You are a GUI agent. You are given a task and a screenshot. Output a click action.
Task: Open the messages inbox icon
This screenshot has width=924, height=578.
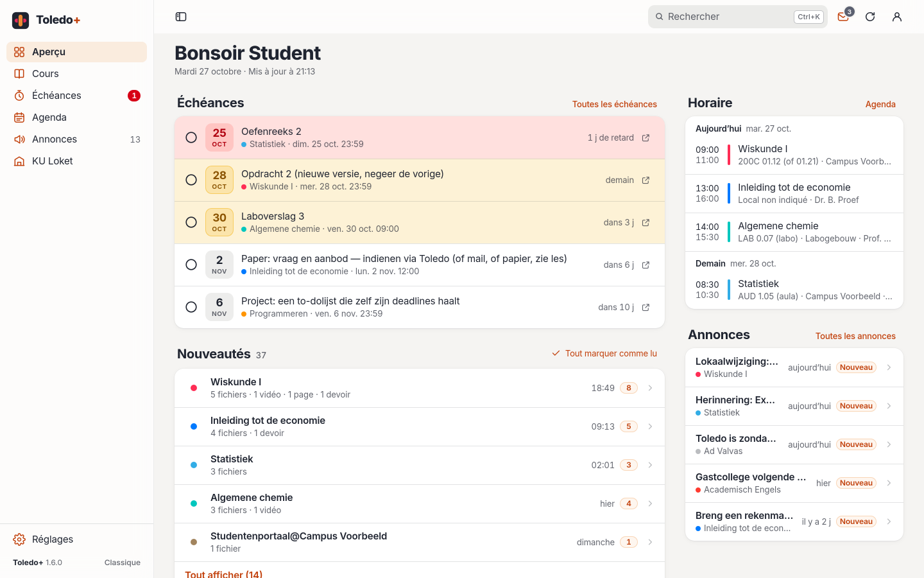click(843, 17)
